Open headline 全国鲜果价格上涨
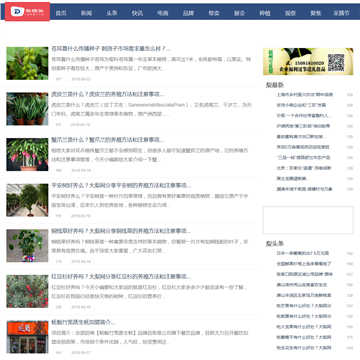Viewport: 360px width, 360px height. (304, 264)
